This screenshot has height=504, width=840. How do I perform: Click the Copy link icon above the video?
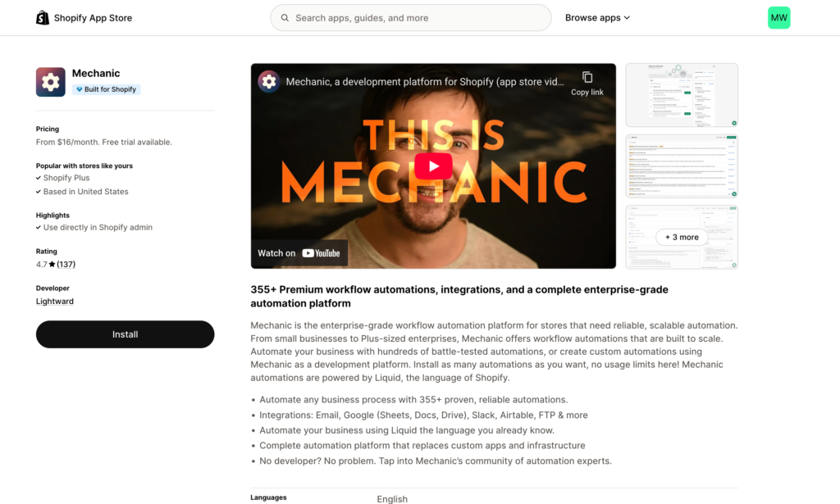point(587,76)
